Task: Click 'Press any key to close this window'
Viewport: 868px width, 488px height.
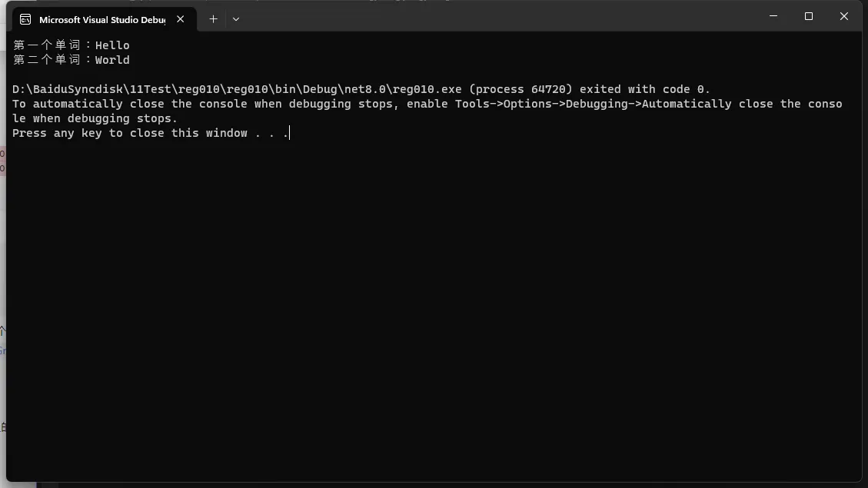Action: click(129, 134)
